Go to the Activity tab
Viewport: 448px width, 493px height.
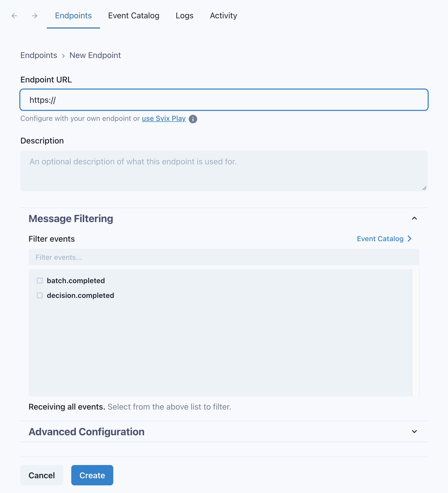(x=223, y=16)
